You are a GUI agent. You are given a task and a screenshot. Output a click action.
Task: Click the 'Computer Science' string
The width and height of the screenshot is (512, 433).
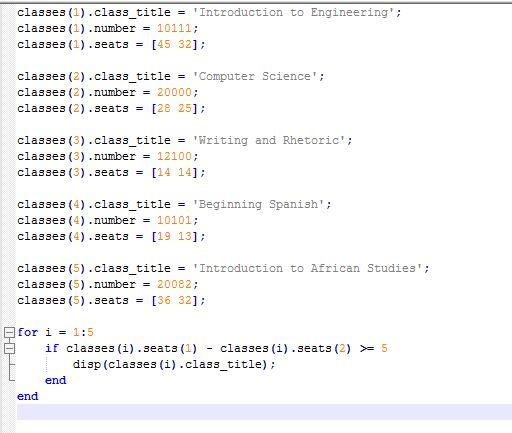[255, 76]
